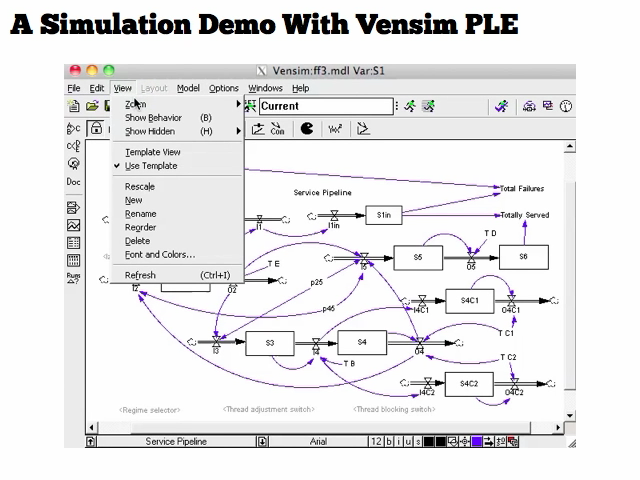Select the Uses Tree tool

73,146
